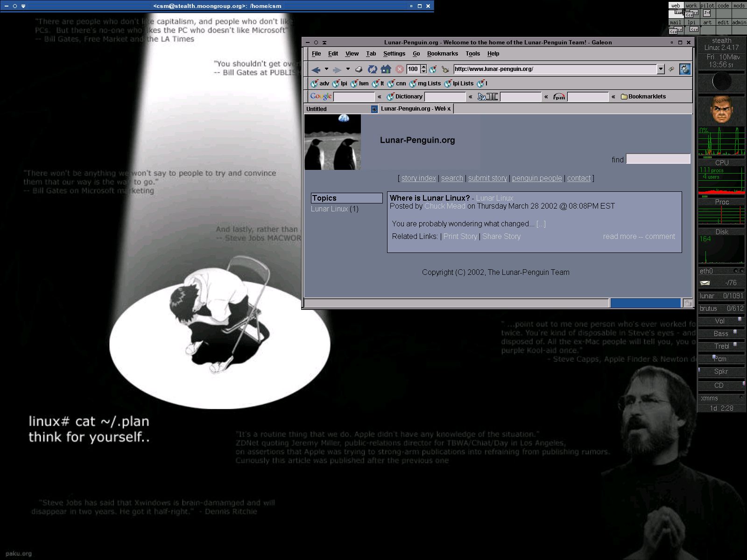Go to the Home page icon
Image resolution: width=747 pixels, height=560 pixels.
tap(386, 69)
